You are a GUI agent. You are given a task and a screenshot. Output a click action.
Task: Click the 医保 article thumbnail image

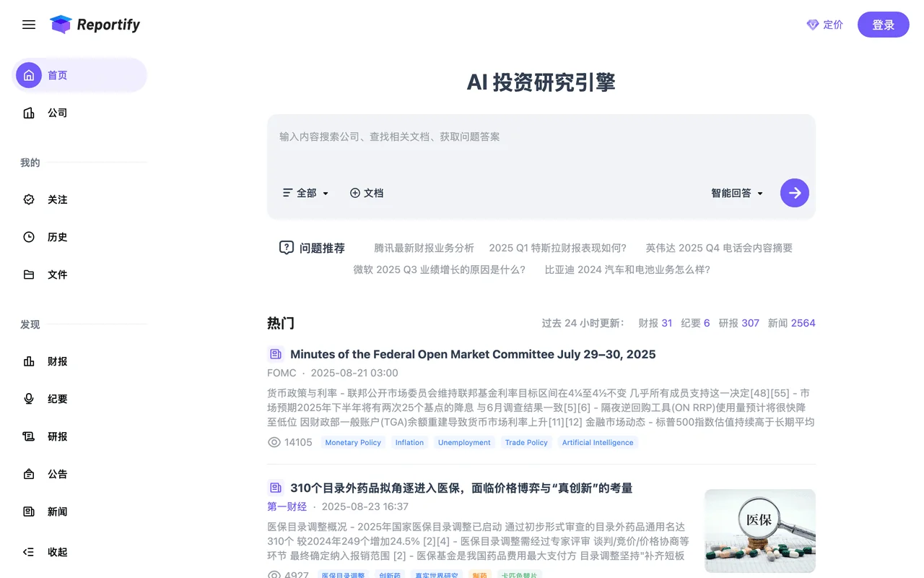(x=759, y=530)
